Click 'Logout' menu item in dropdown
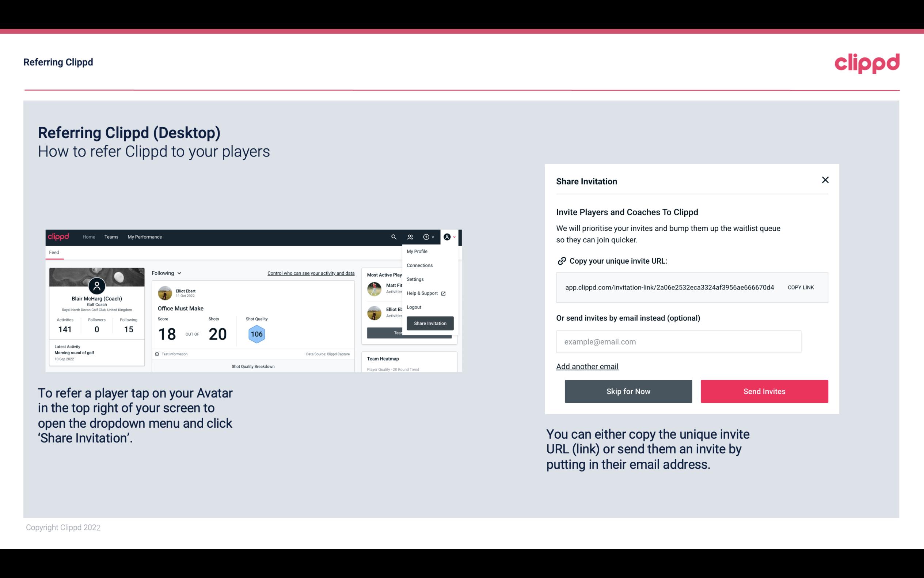The image size is (924, 578). coord(414,307)
